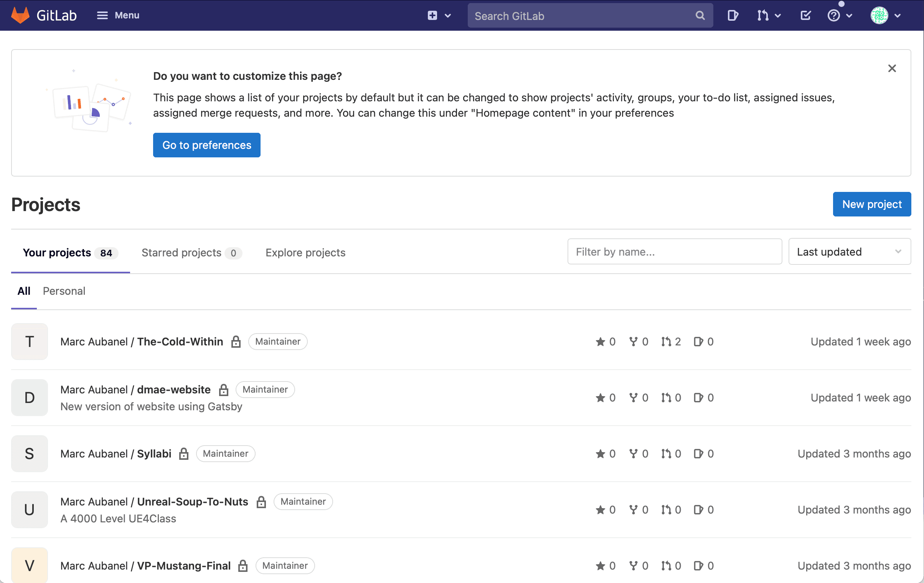Click the 84 projects count badge
The width and height of the screenshot is (924, 583).
click(106, 253)
